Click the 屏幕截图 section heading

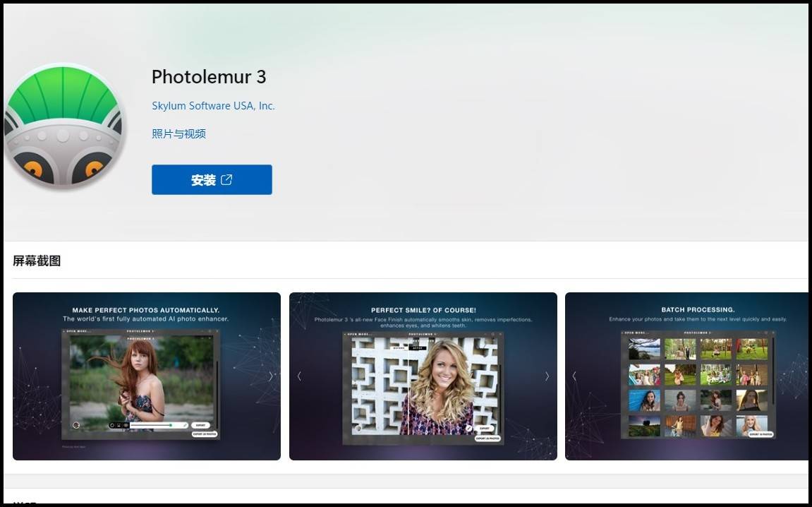37,261
